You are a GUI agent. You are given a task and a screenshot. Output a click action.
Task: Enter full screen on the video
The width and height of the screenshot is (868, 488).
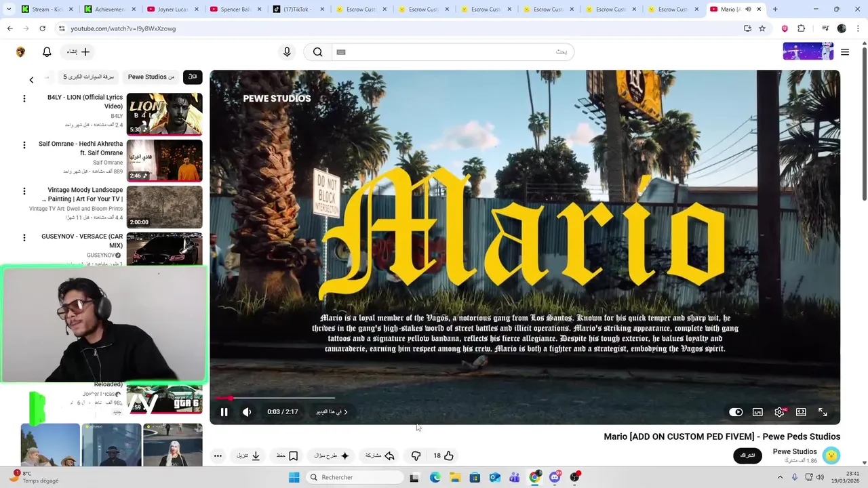pyautogui.click(x=823, y=412)
